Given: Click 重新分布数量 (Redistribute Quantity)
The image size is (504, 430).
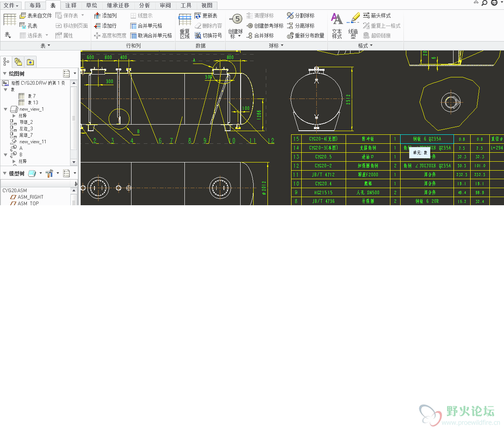Looking at the screenshot, I should tap(306, 35).
